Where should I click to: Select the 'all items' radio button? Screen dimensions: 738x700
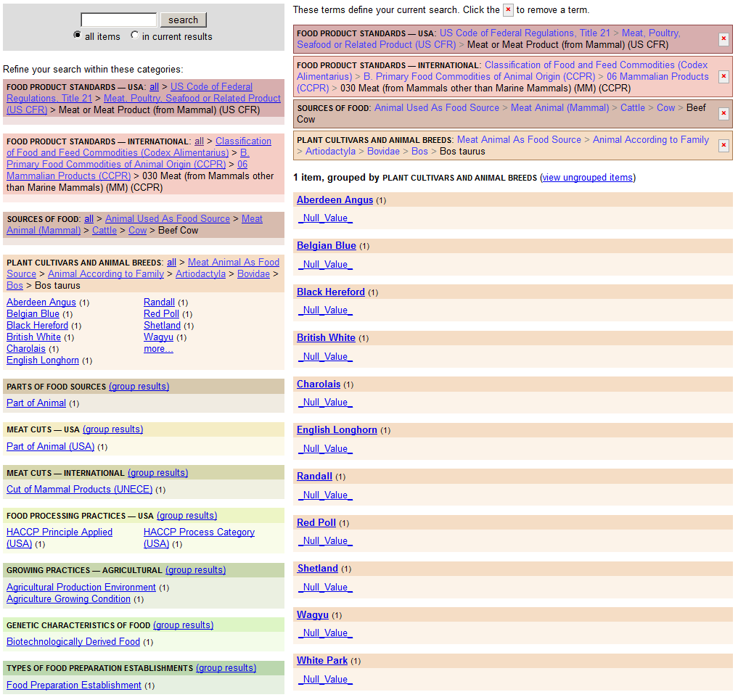coord(77,35)
